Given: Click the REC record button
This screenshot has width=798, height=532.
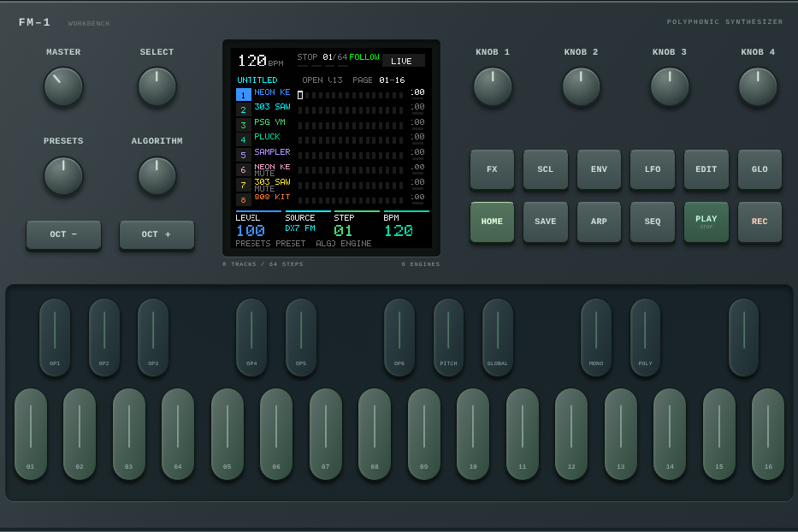Looking at the screenshot, I should [760, 222].
